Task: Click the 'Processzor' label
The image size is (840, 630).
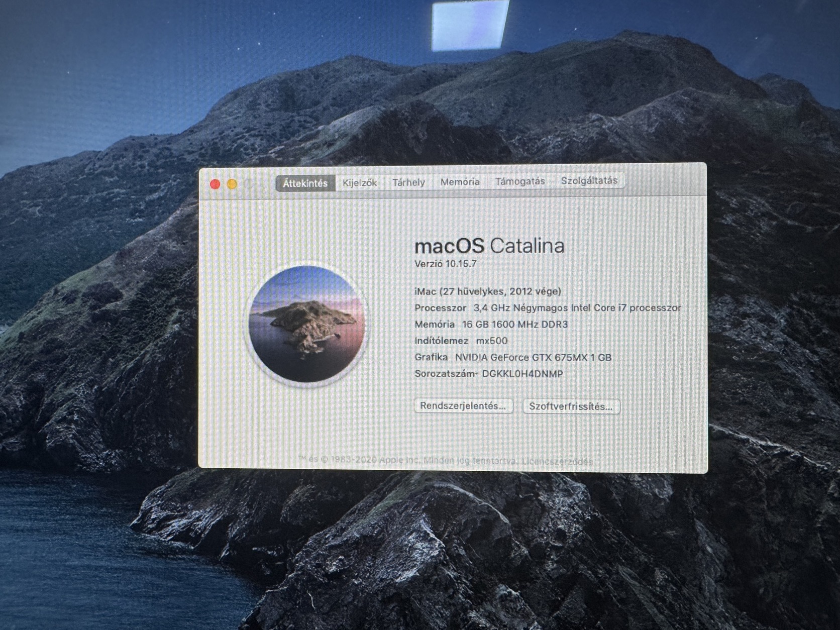Action: (x=441, y=308)
